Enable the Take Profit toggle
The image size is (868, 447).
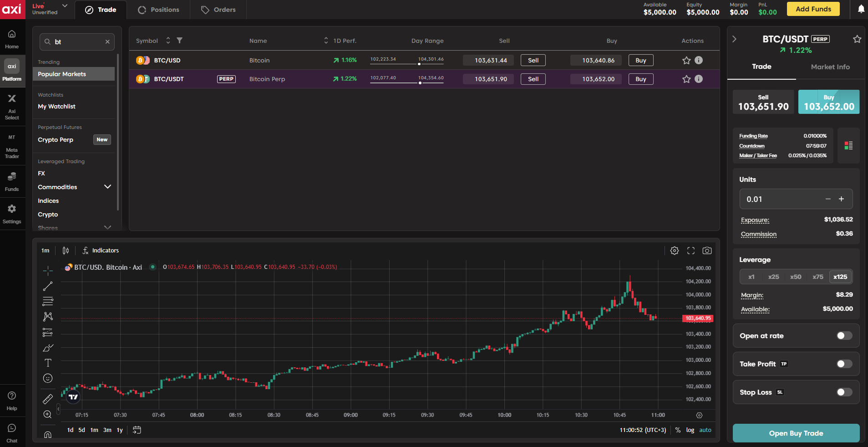(844, 364)
